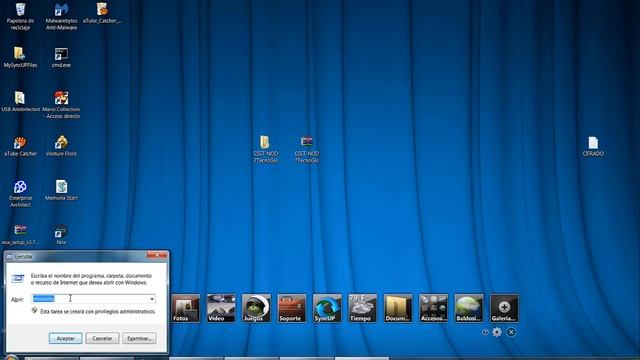Close the dock with its X icon
The width and height of the screenshot is (640, 360).
coord(511,332)
